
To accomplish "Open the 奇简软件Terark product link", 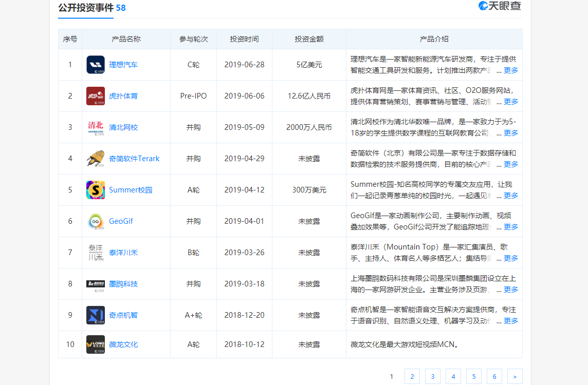I will 134,159.
